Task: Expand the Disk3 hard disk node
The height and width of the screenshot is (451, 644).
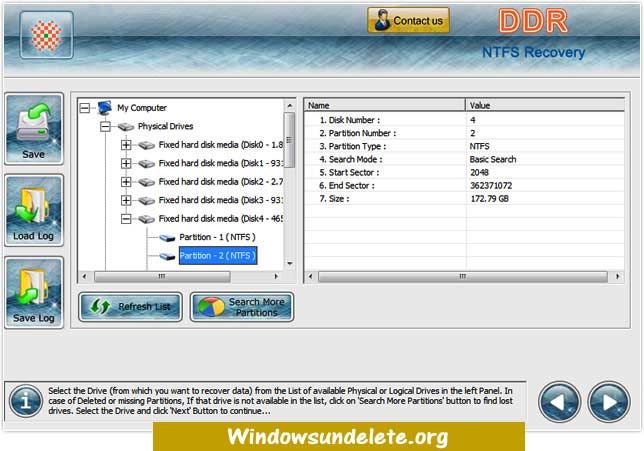Action: click(x=126, y=200)
